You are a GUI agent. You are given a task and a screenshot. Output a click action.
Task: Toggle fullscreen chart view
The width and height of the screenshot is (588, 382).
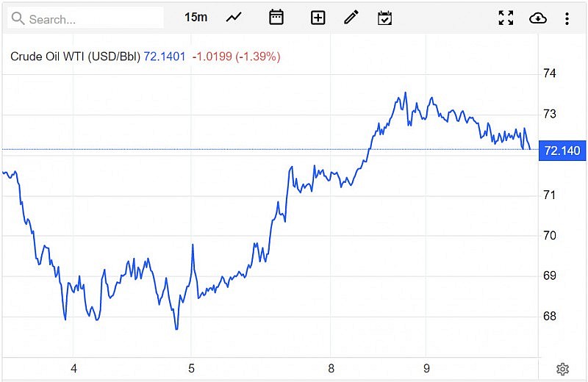tap(506, 18)
